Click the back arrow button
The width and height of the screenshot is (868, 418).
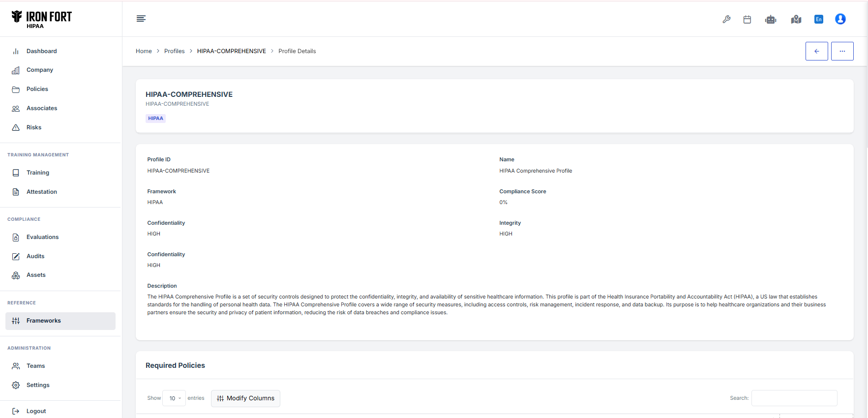pos(816,51)
